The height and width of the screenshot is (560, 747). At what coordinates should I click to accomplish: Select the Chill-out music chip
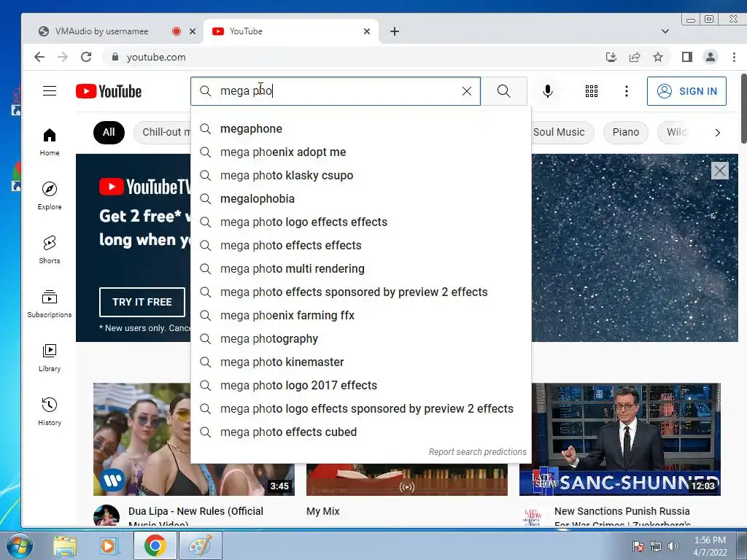coord(162,133)
